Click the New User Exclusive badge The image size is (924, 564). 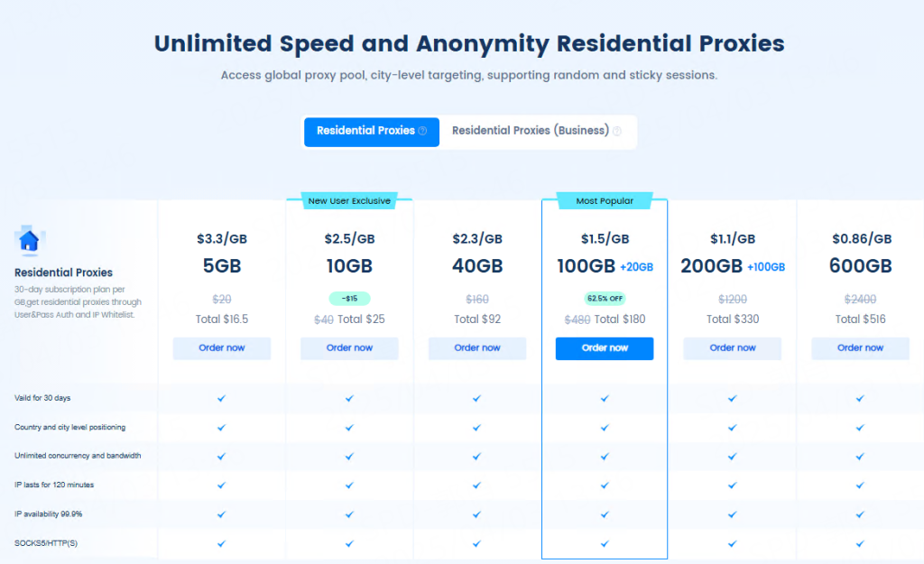[x=349, y=200]
